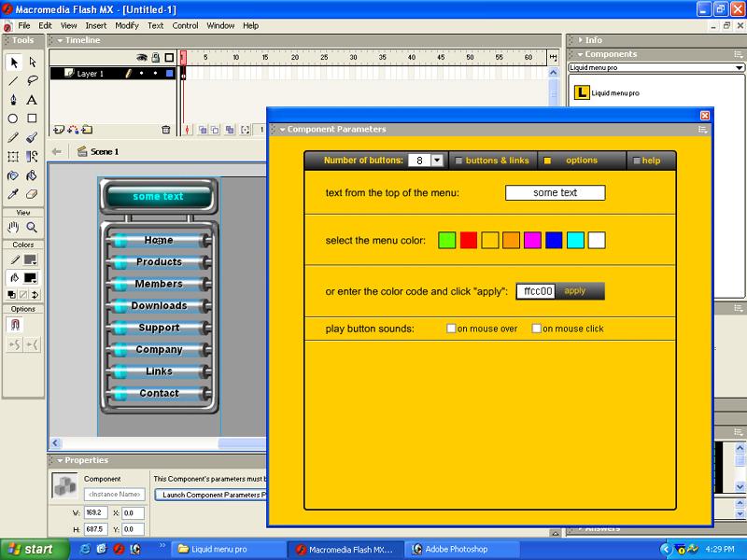Open the File menu
747x560 pixels.
tap(24, 26)
